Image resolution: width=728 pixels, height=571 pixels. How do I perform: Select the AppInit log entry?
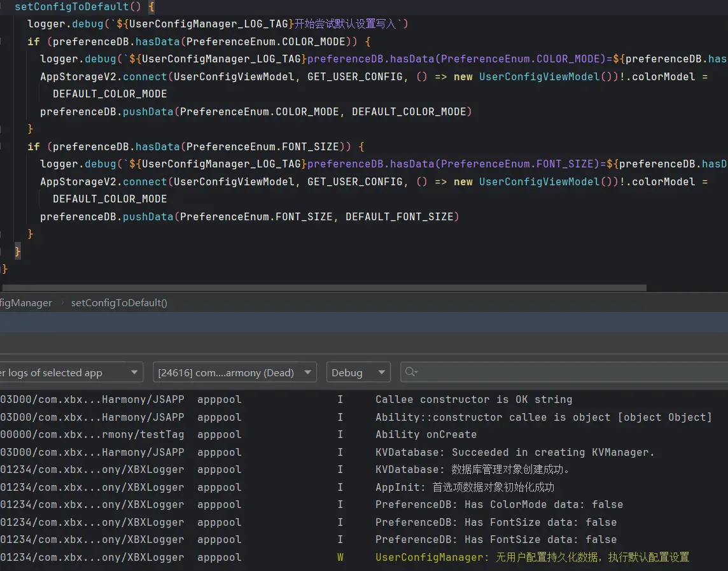coord(465,488)
